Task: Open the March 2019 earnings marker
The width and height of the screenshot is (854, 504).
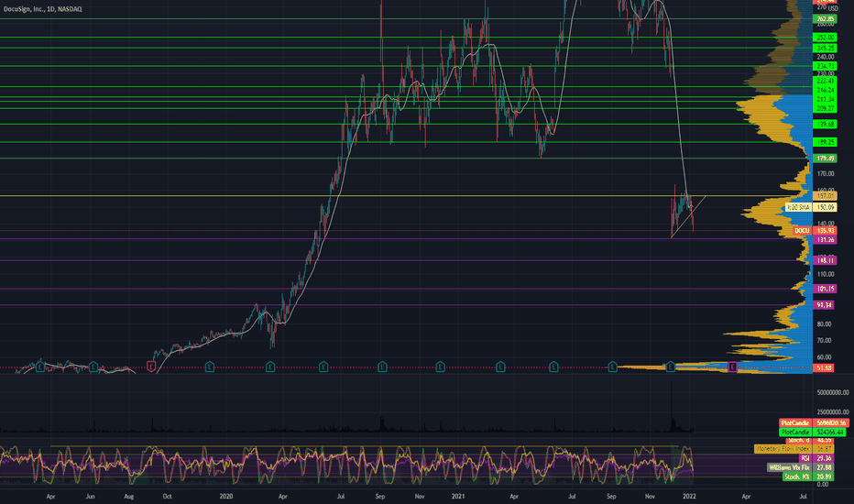Action: (39, 367)
